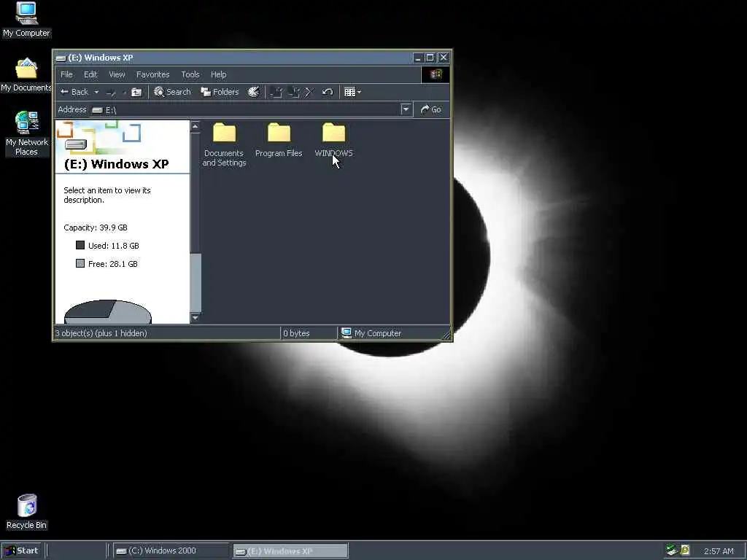Click the yellow tray icon by the clock

[x=685, y=551]
